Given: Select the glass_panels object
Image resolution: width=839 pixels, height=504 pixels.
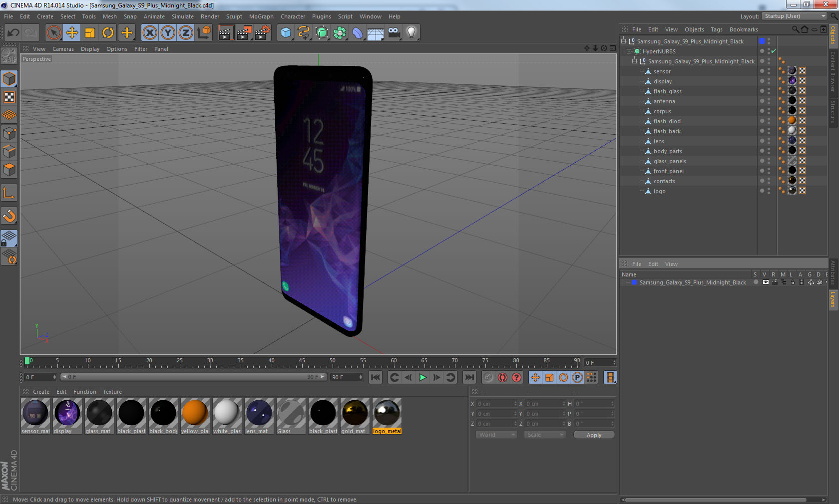Looking at the screenshot, I should (x=670, y=161).
